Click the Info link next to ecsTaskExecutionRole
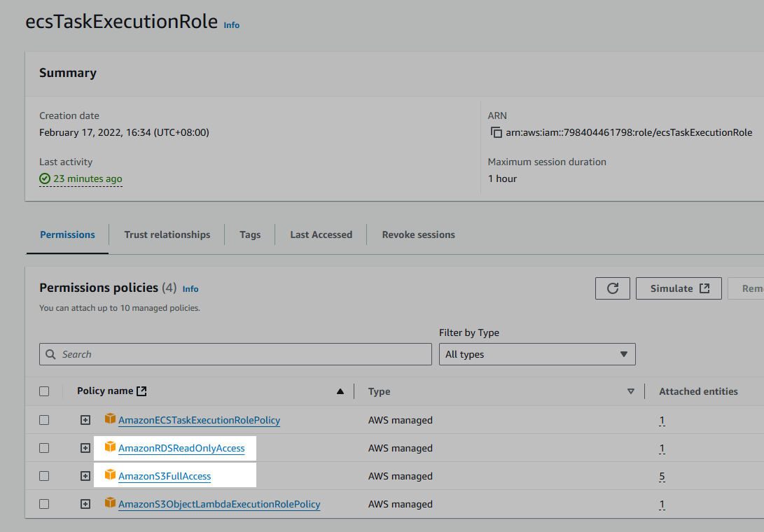This screenshot has width=764, height=532. (232, 24)
